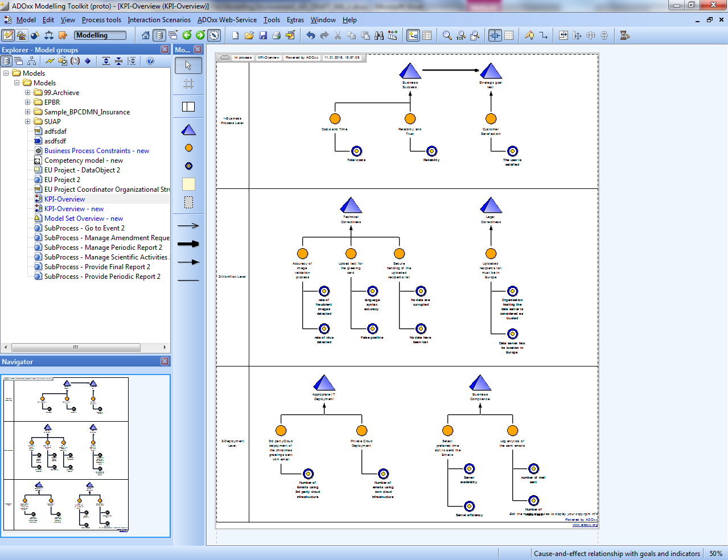Click the open folder toolbar icon

tap(249, 35)
